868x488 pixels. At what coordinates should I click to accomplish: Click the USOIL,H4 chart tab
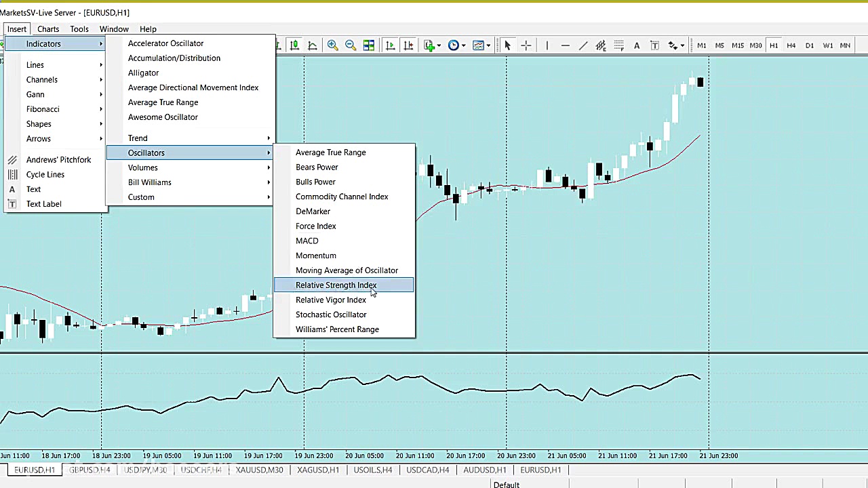[x=372, y=470]
